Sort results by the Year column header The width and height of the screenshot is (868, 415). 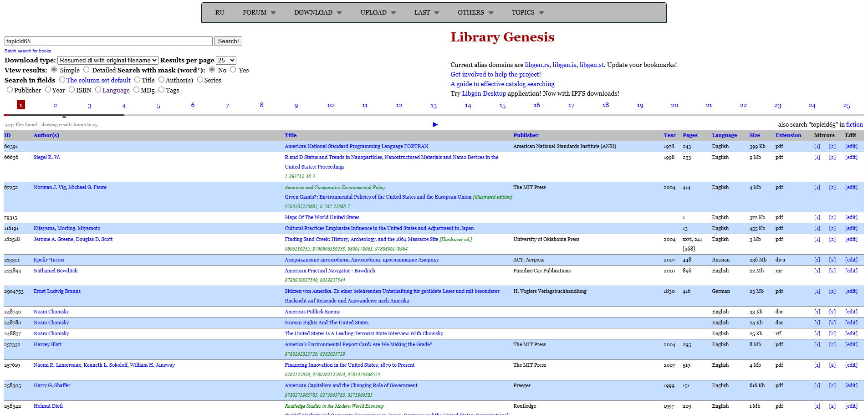(669, 135)
